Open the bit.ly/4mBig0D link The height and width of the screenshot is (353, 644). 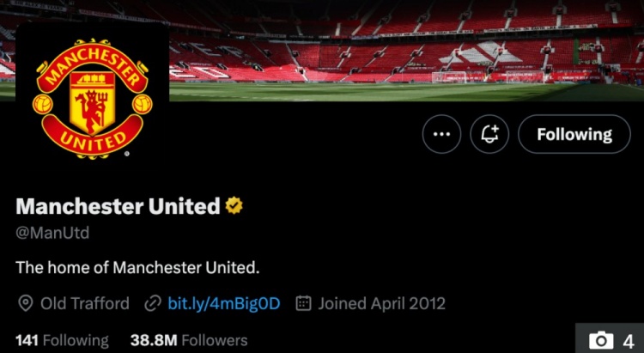(224, 303)
